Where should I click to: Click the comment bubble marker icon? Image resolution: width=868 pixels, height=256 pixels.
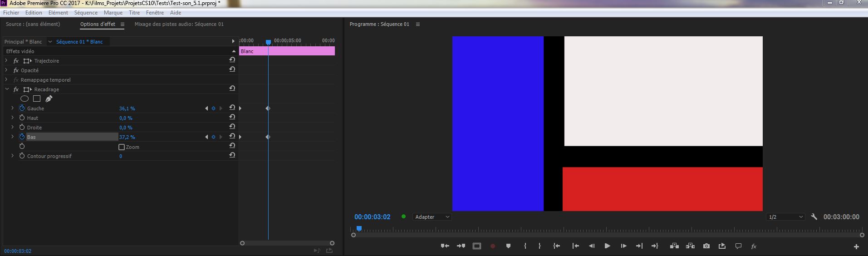tap(738, 246)
